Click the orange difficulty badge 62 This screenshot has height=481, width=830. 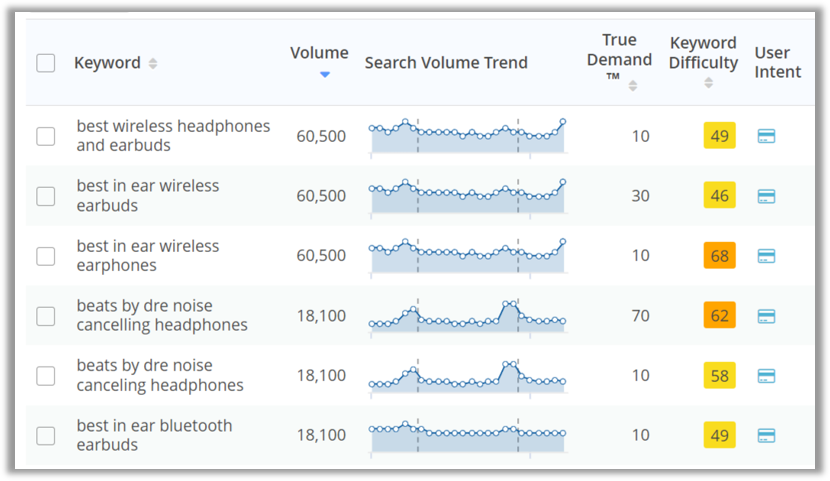pos(719,315)
